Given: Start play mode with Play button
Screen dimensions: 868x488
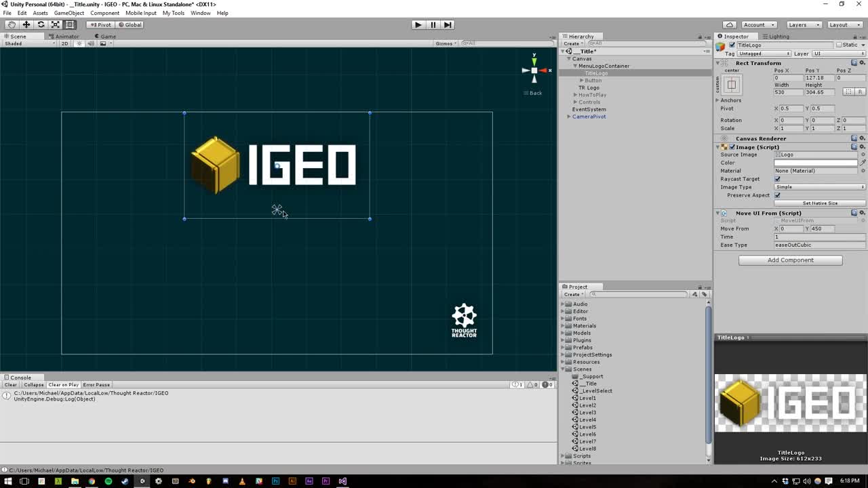Looking at the screenshot, I should click(x=418, y=24).
